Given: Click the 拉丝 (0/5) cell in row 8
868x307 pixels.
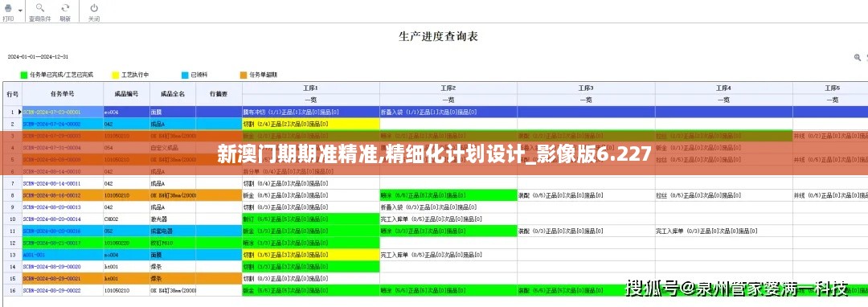Looking at the screenshot, I should (x=723, y=195).
